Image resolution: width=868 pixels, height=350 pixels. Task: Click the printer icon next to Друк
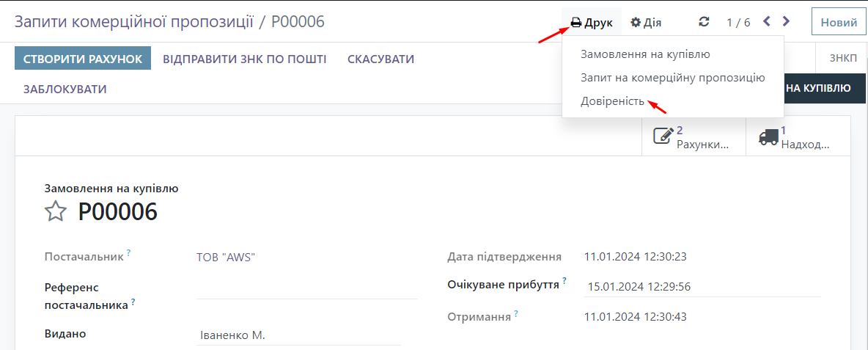[x=576, y=23]
